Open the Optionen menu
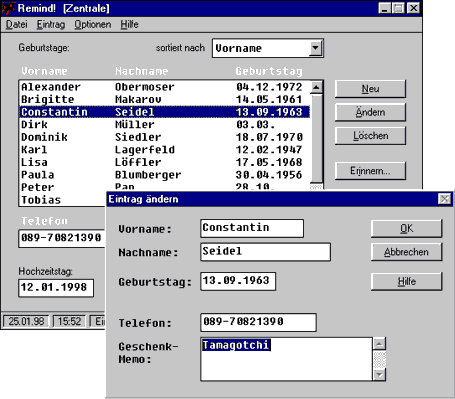Image resolution: width=455 pixels, height=399 pixels. [x=92, y=24]
